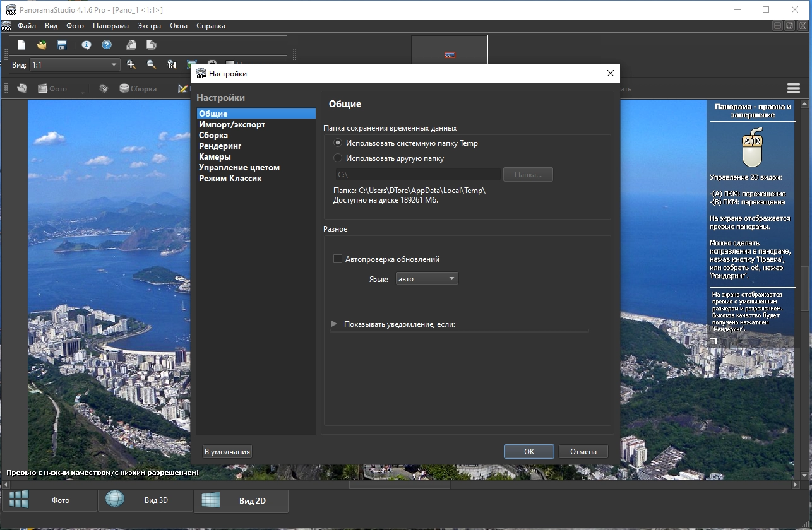Click the Open project folder icon
Viewport: 812px width, 530px height.
click(x=42, y=45)
